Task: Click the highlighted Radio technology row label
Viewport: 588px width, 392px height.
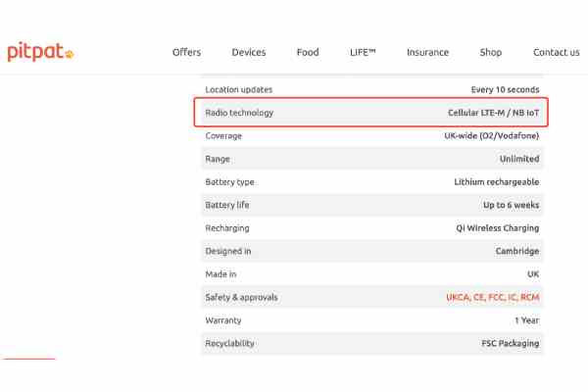Action: 239,113
